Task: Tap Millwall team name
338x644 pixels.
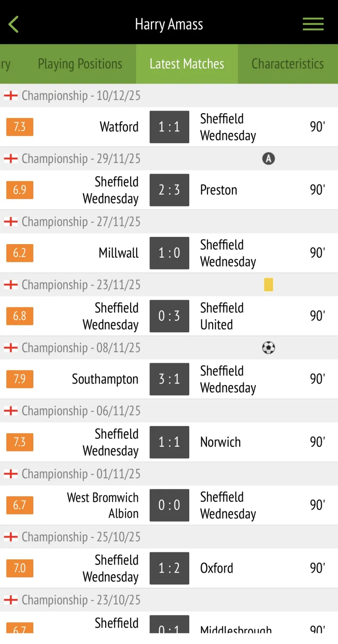Action: [x=119, y=253]
